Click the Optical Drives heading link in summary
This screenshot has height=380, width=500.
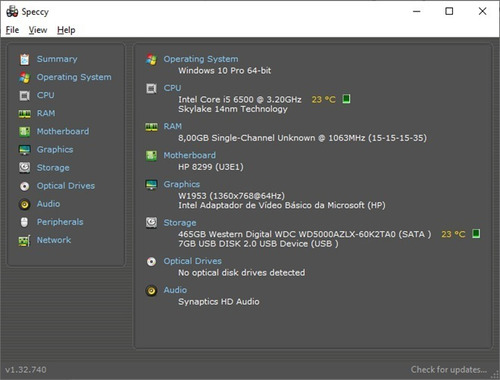point(193,261)
